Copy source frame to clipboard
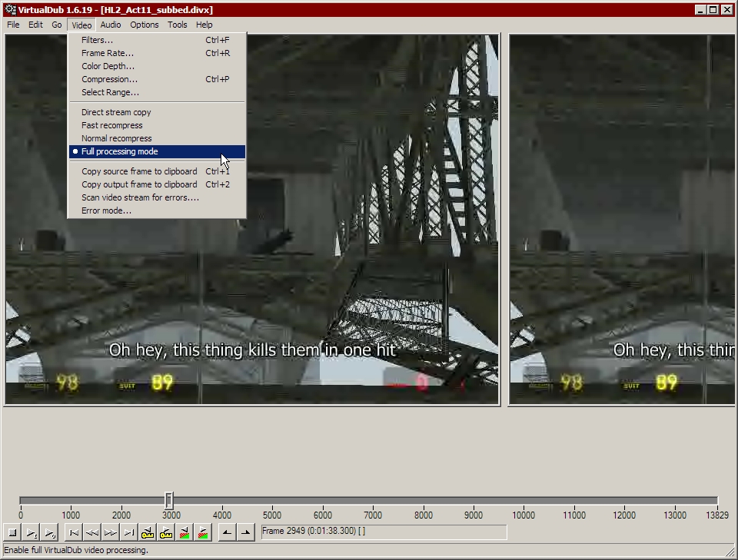738x560 pixels. point(157,171)
